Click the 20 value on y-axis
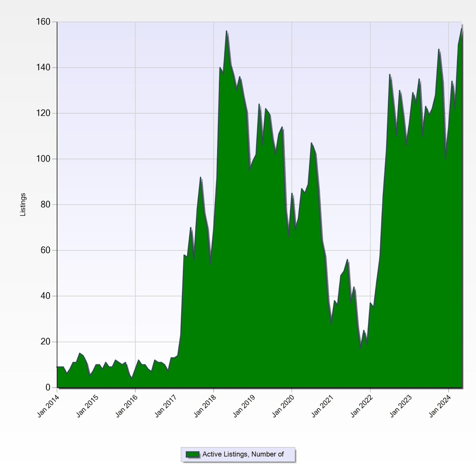 (x=46, y=342)
